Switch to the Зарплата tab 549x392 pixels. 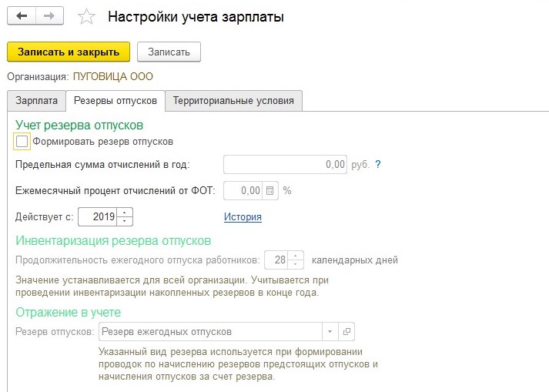(x=36, y=101)
